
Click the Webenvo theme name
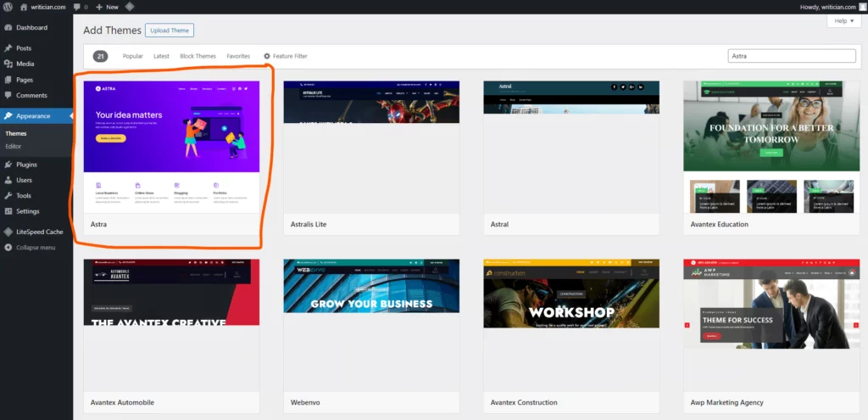tap(305, 402)
